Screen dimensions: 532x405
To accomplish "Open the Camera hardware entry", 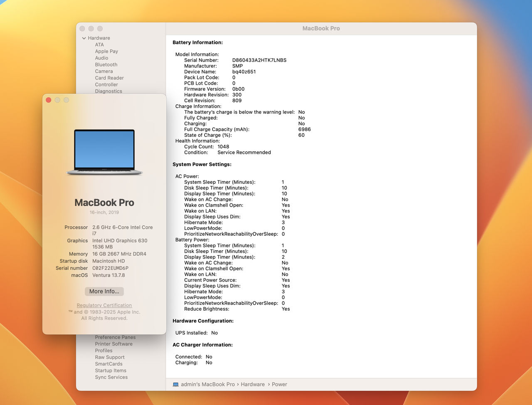I will pos(104,72).
